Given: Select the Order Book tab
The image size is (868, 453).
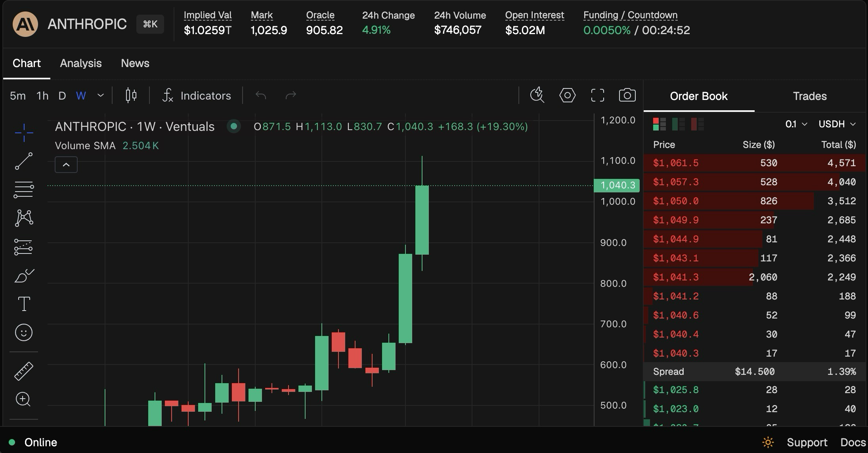Looking at the screenshot, I should 699,96.
